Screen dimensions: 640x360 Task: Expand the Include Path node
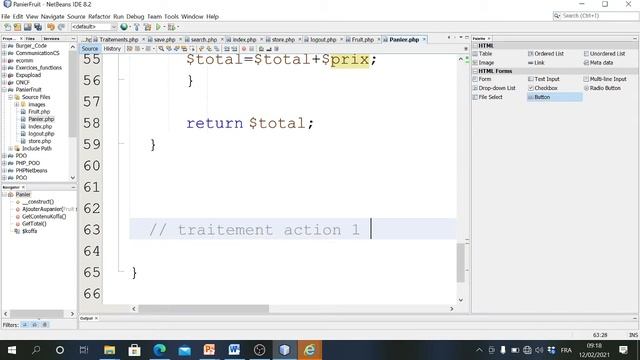(x=10, y=149)
